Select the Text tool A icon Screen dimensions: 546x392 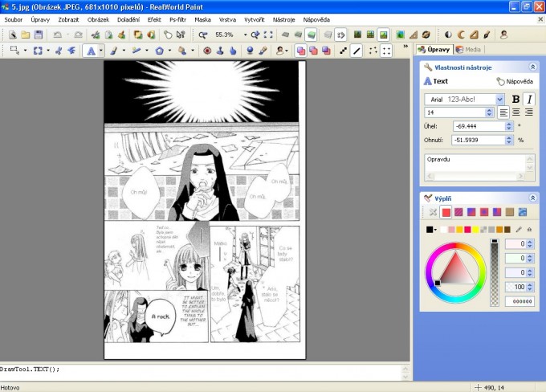tap(91, 51)
